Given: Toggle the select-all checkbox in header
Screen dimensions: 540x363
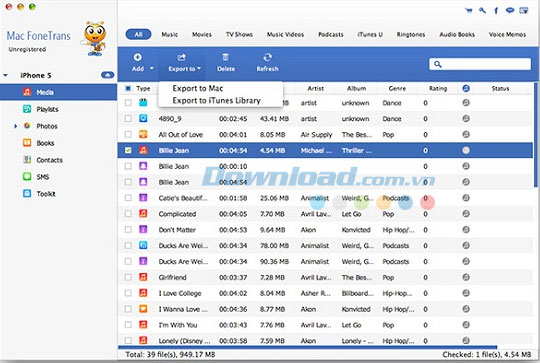Looking at the screenshot, I should pyautogui.click(x=128, y=89).
